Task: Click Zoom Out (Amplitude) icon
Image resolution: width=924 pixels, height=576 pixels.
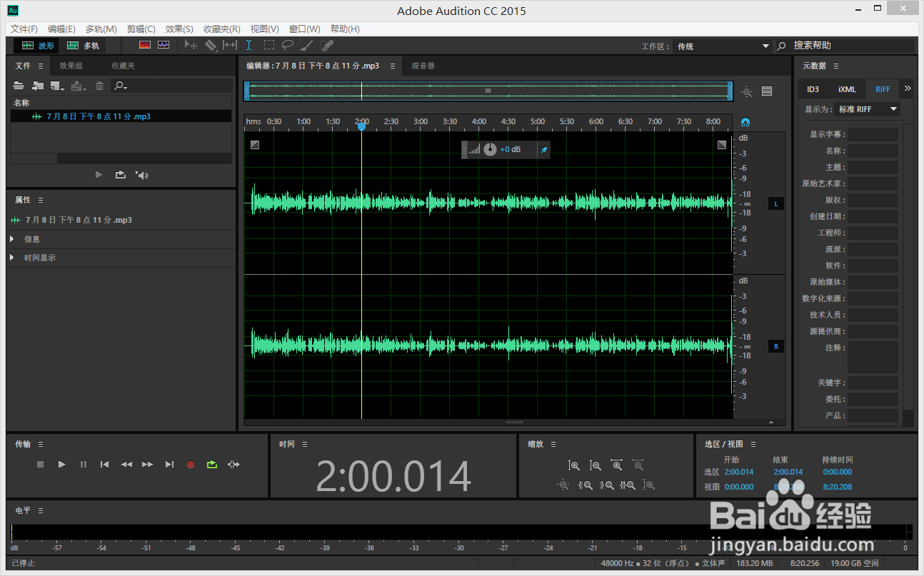Action: (x=596, y=465)
